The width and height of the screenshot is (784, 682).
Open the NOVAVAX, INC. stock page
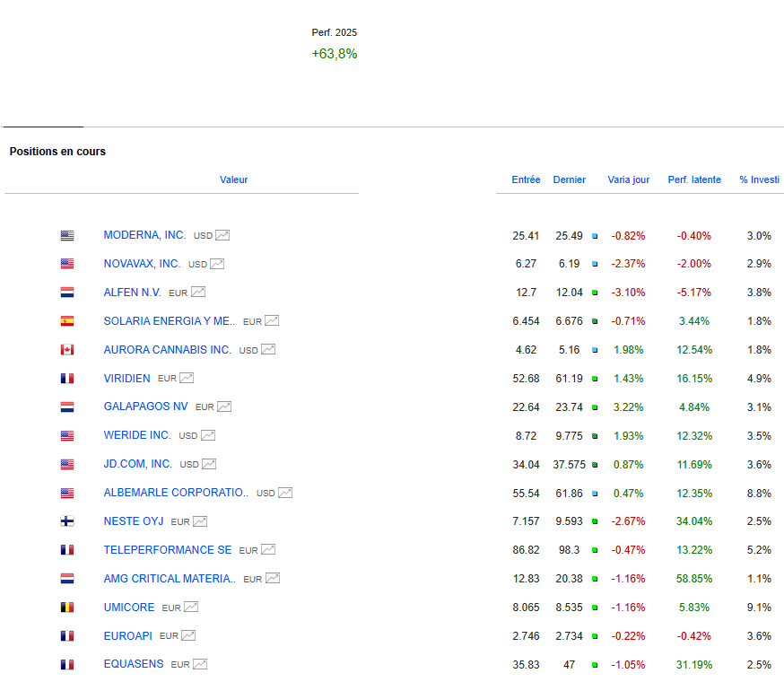[x=142, y=264]
